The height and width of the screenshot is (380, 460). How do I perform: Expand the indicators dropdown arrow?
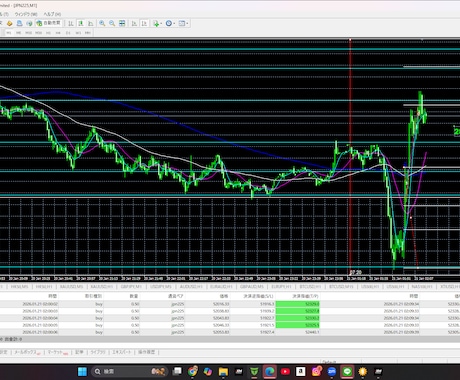pyautogui.click(x=161, y=23)
